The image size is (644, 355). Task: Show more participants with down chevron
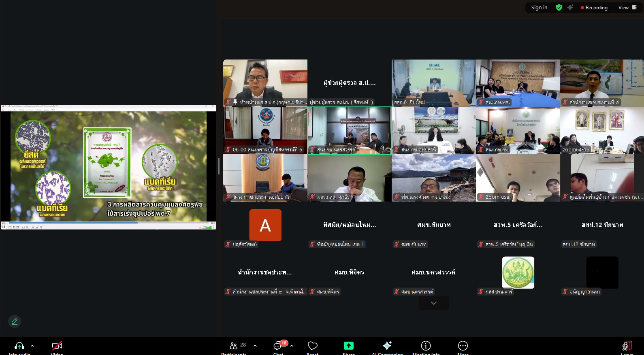pos(433,303)
